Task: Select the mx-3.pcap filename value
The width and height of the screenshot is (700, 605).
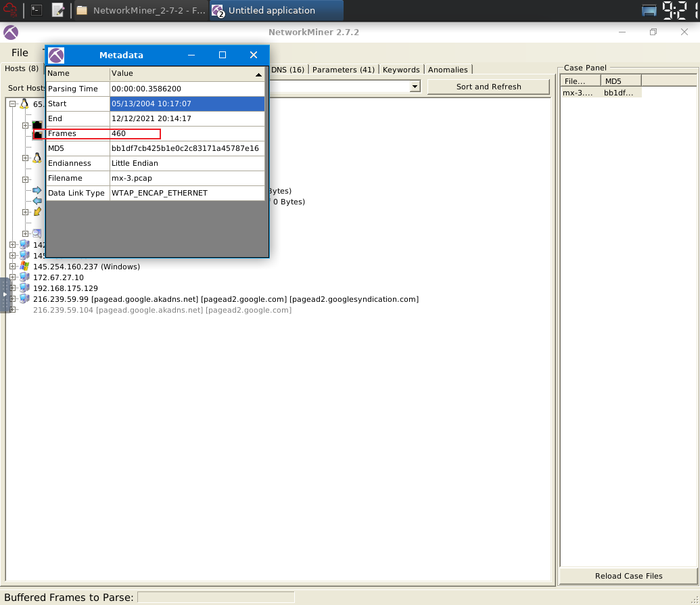Action: [187, 178]
